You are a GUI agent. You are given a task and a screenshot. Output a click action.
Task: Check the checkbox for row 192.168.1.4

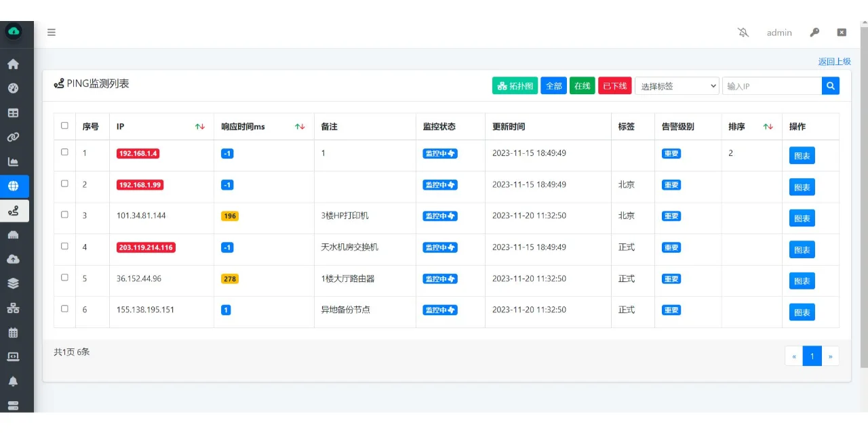tap(64, 152)
